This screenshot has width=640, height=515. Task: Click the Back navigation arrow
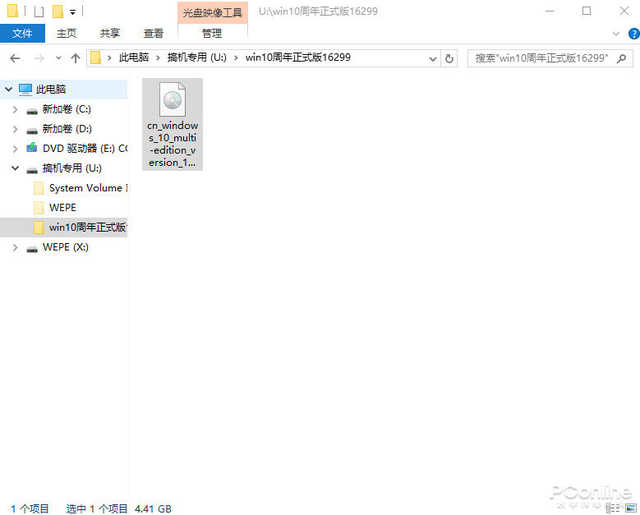15,58
